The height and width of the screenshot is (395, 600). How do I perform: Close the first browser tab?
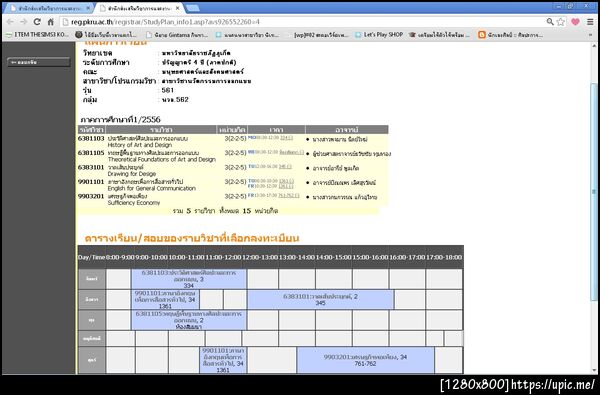(88, 8)
